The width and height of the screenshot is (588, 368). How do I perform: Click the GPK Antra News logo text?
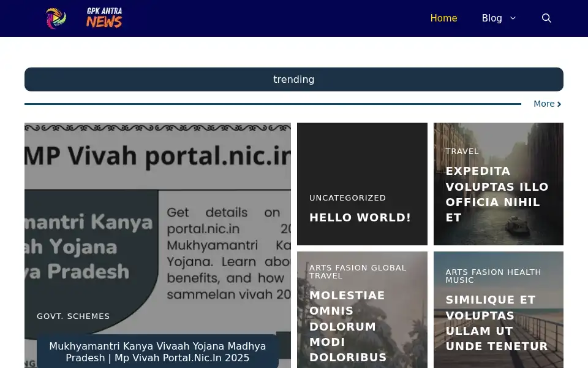coord(104,18)
